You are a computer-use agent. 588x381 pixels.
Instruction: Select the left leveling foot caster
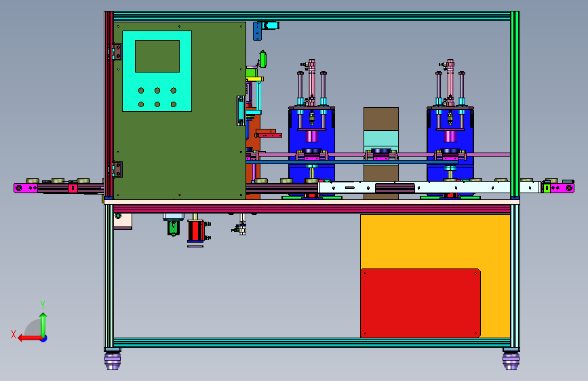(113, 359)
